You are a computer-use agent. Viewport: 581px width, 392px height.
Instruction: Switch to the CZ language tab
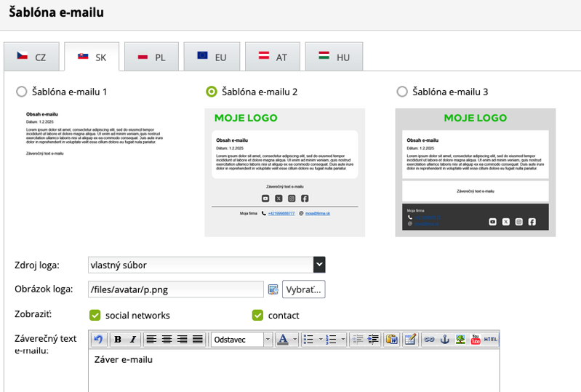(x=33, y=57)
